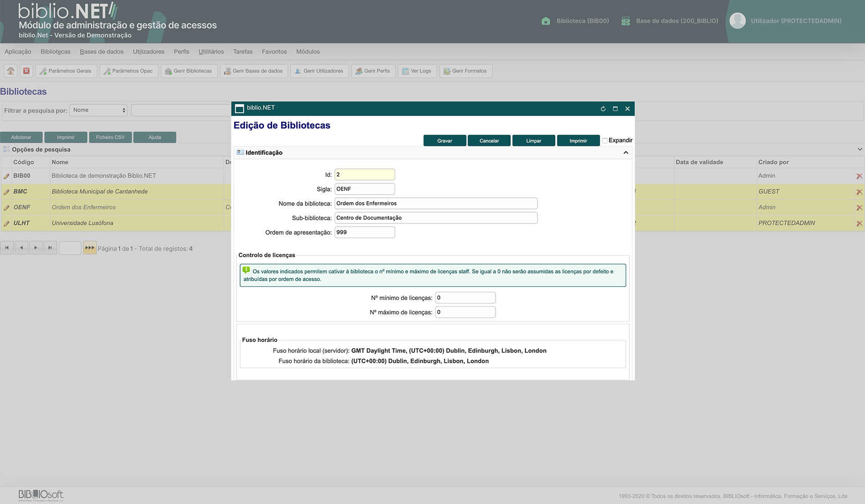The width and height of the screenshot is (865, 504).
Task: Go to first page in pager
Action: [7, 248]
